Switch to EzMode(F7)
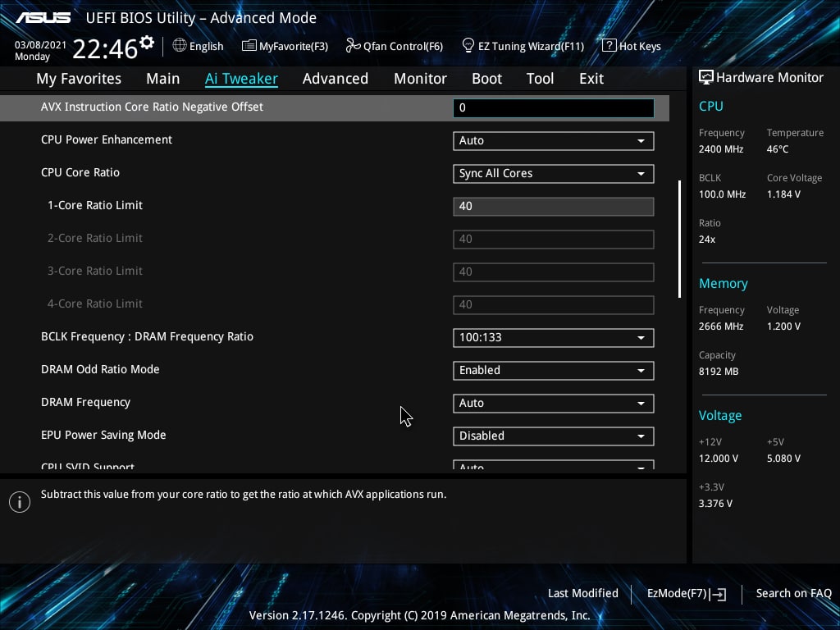This screenshot has height=630, width=840. (x=677, y=594)
